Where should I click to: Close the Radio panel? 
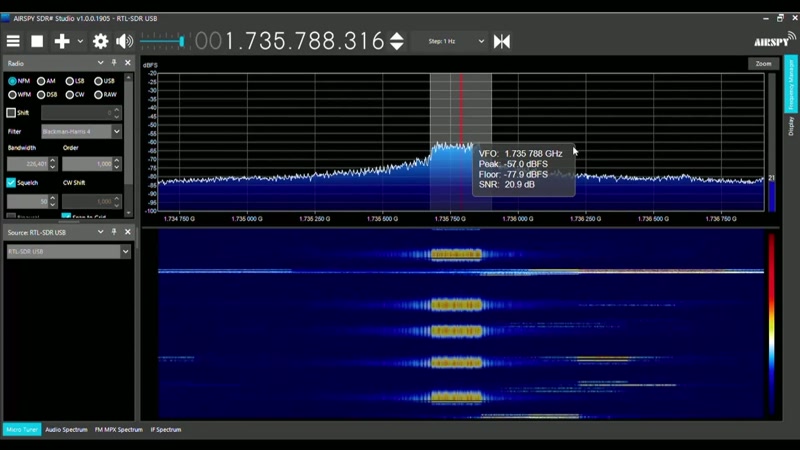[x=128, y=63]
